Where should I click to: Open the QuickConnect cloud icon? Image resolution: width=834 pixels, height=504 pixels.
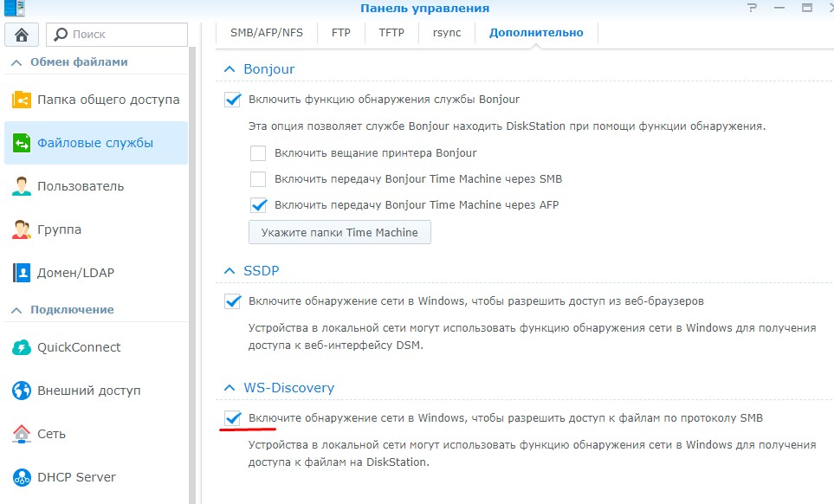pyautogui.click(x=22, y=347)
